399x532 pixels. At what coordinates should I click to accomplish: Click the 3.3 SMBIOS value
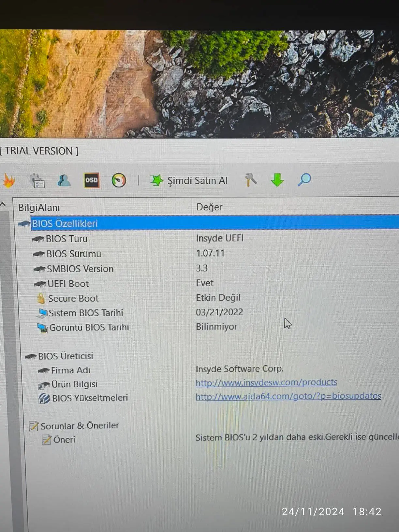[202, 268]
